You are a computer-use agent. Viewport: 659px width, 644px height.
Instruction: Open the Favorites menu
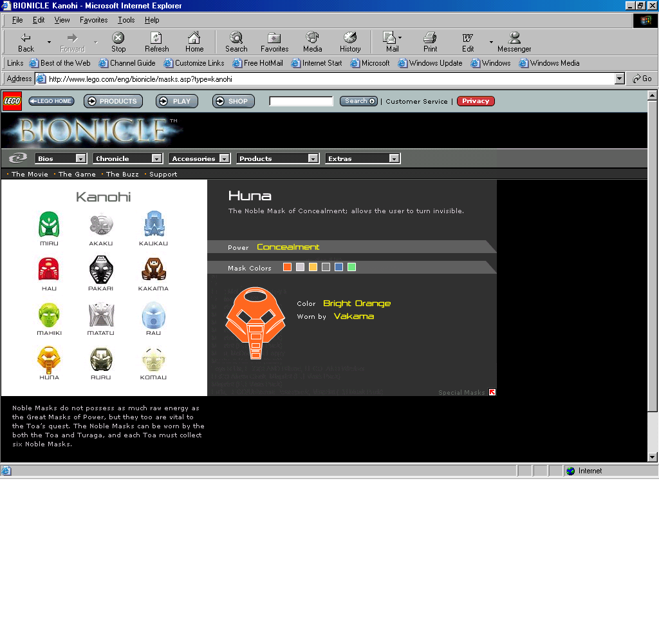94,20
